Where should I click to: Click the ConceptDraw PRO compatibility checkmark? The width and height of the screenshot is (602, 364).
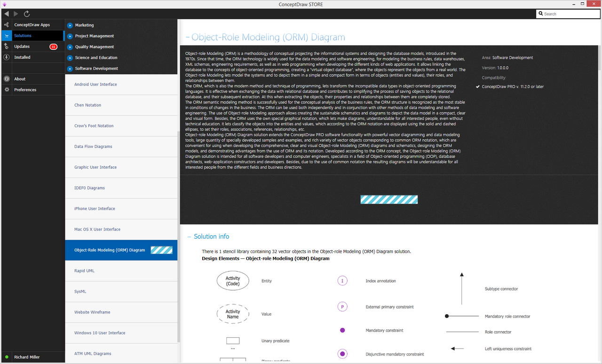tap(478, 87)
